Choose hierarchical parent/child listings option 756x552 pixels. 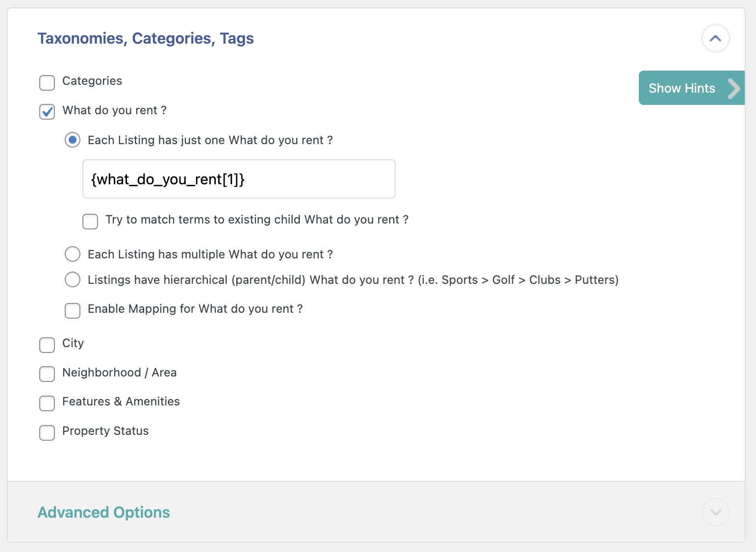73,279
